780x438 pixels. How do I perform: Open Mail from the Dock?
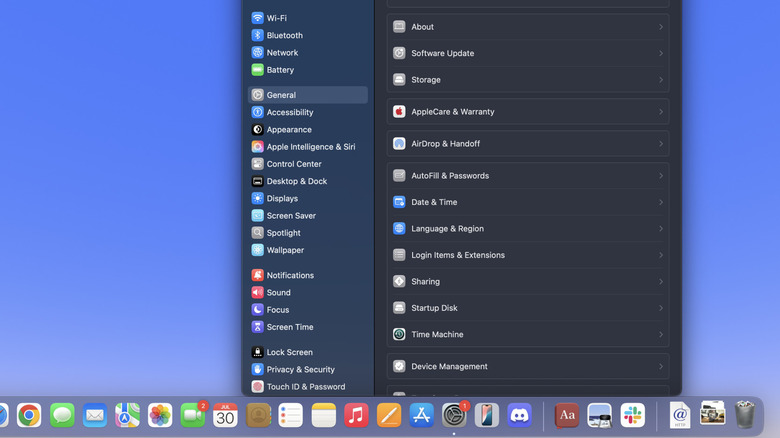(95, 415)
